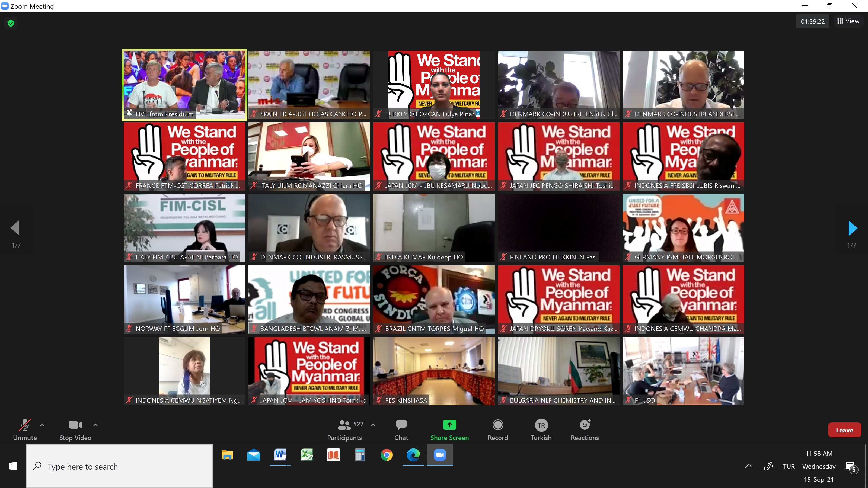Click the Zoom taskbar icon
Viewport: 868px width, 488px height.
tap(440, 455)
